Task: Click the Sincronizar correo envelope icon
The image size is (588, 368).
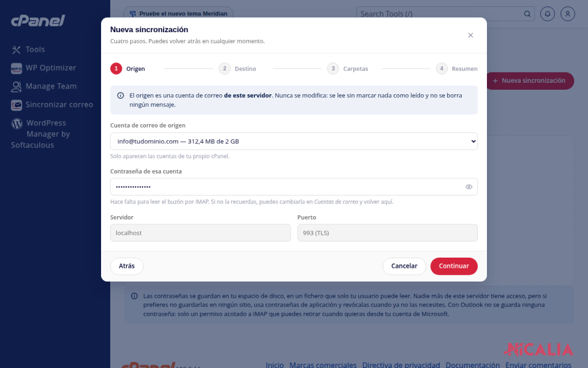Action: coord(16,105)
